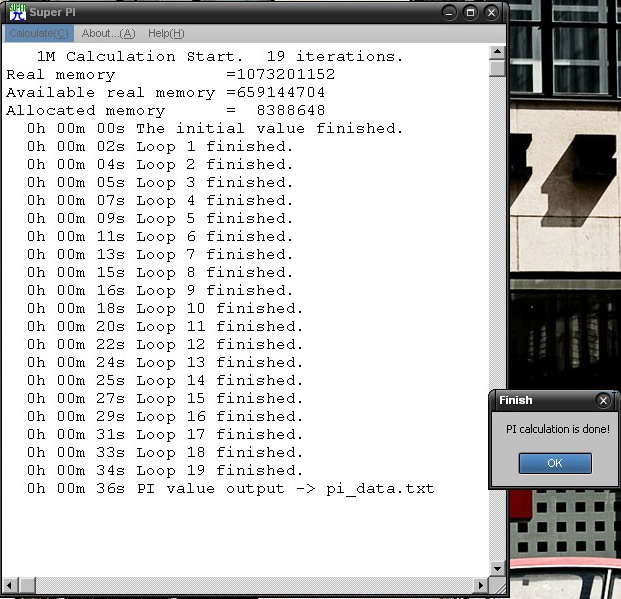This screenshot has width=621, height=599.
Task: Click the horizontal scrollbar thumb
Action: point(27,585)
